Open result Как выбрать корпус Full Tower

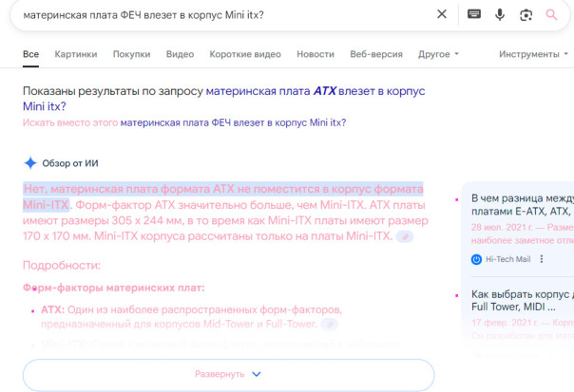click(523, 300)
